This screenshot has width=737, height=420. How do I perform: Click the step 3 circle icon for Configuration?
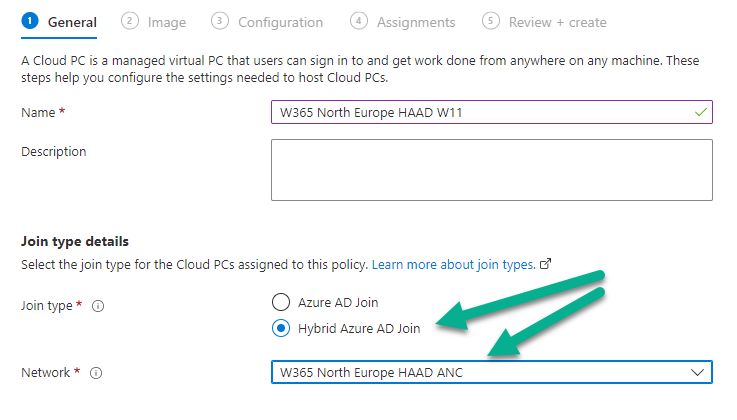pyautogui.click(x=220, y=21)
